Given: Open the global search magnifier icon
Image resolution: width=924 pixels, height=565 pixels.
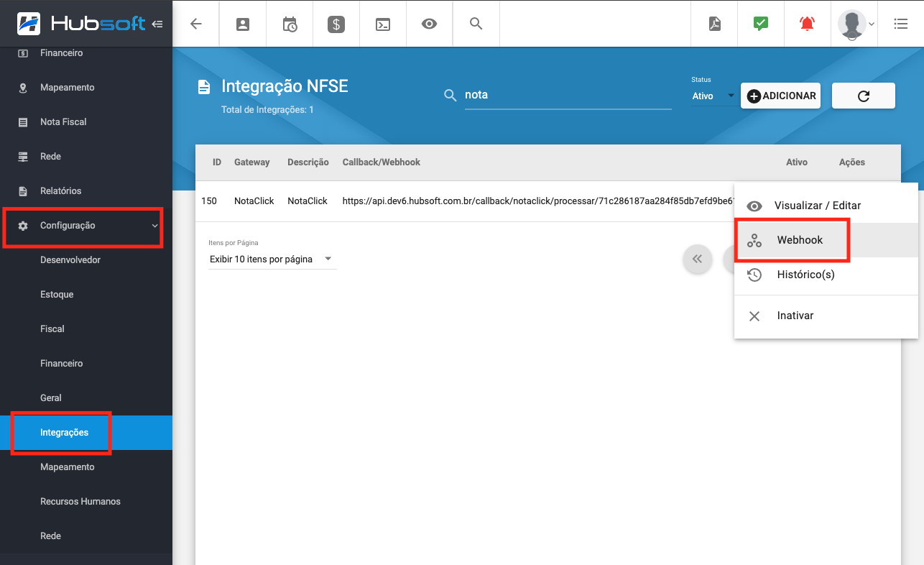Looking at the screenshot, I should coord(476,23).
